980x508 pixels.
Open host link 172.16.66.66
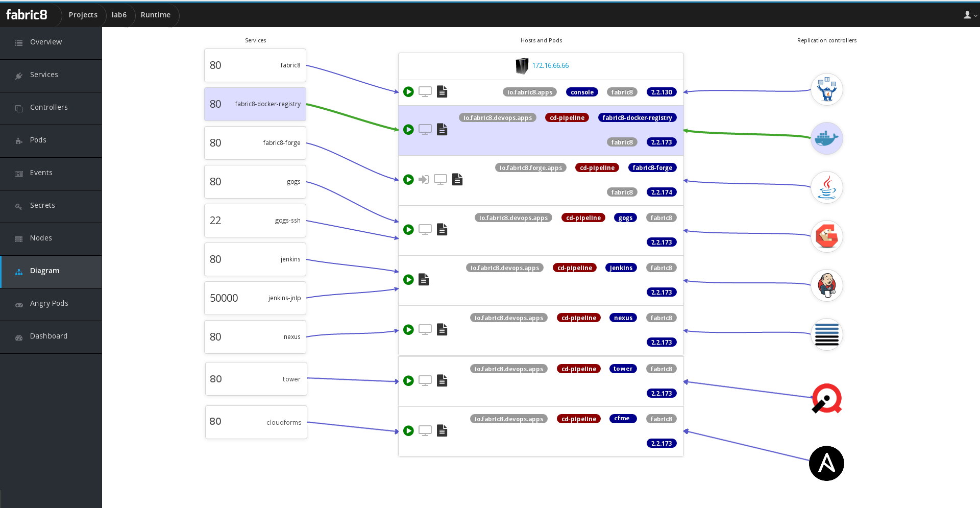tap(550, 65)
